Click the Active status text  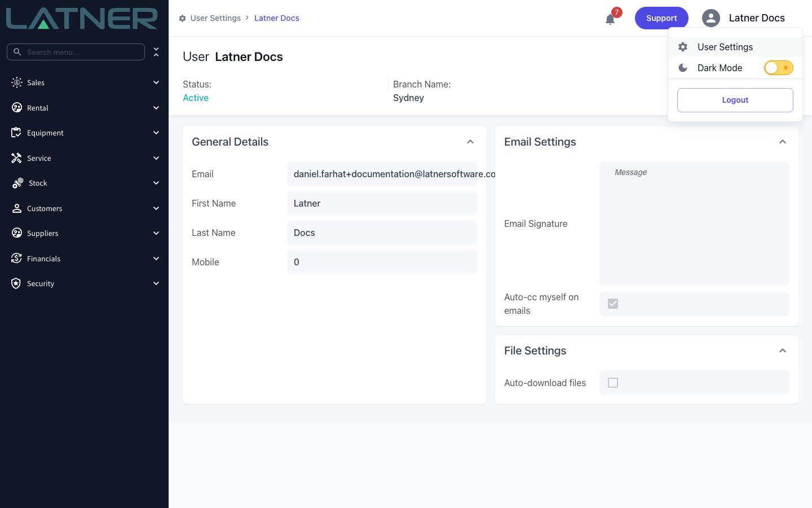tap(196, 98)
